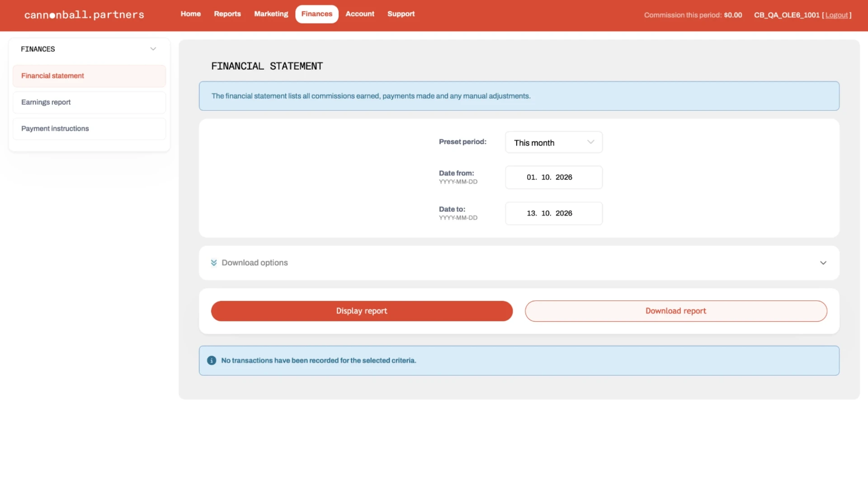The image size is (868, 498).
Task: Open Payment instructions in the sidebar
Action: pos(89,129)
